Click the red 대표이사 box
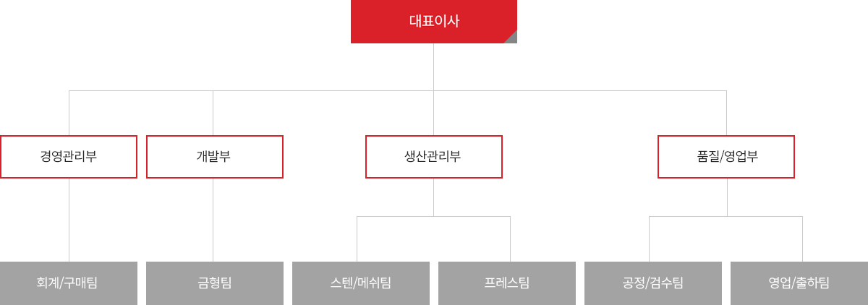 434,22
